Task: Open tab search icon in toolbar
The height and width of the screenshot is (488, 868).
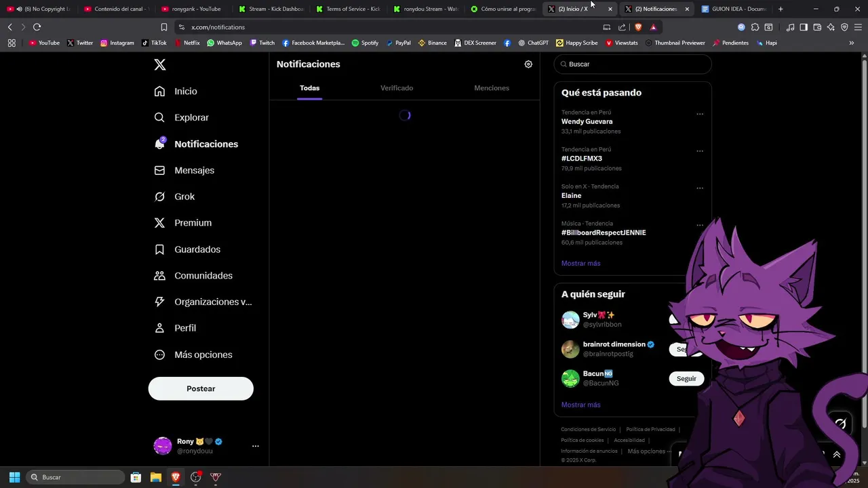Action: (768, 27)
